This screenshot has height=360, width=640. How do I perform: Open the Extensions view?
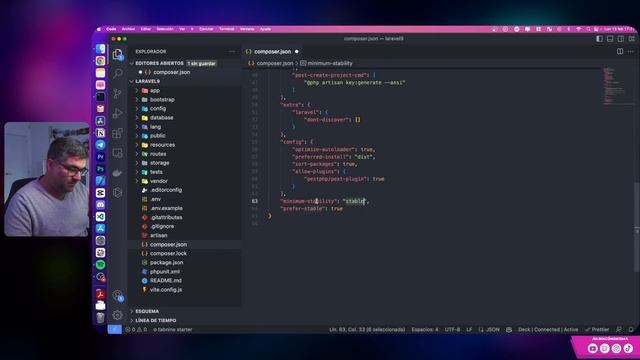pyautogui.click(x=118, y=133)
